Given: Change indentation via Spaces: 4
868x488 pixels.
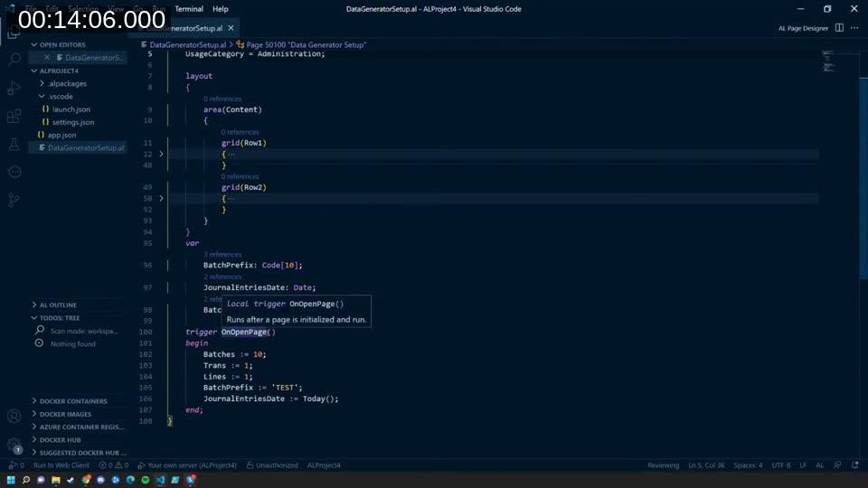Looking at the screenshot, I should 748,465.
